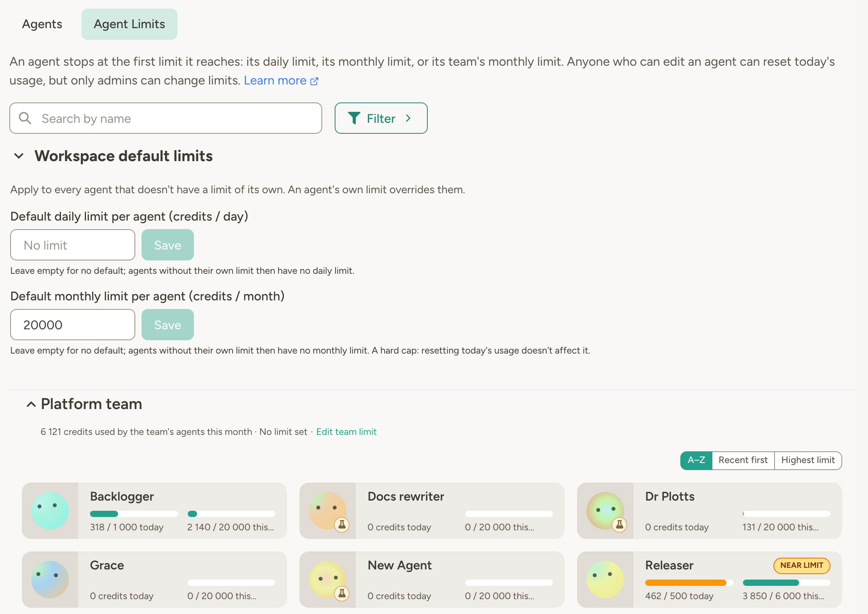
Task: Switch to the Agents tab
Action: (x=42, y=24)
